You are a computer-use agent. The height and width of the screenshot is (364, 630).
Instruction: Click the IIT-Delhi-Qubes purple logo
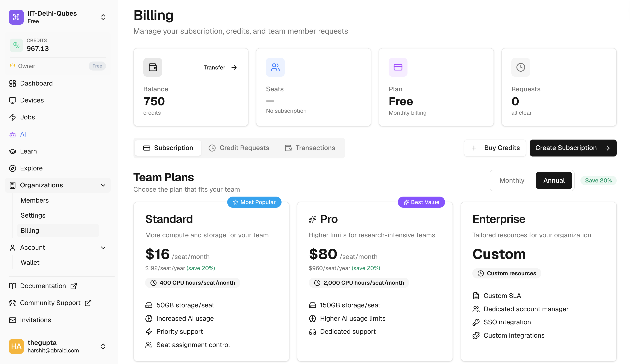pos(16,17)
